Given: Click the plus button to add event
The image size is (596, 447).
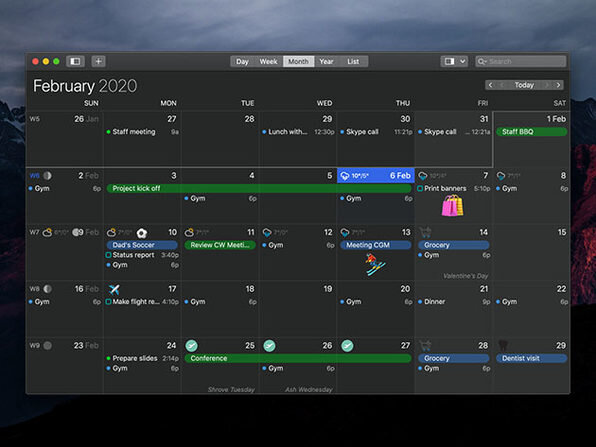Looking at the screenshot, I should point(98,61).
